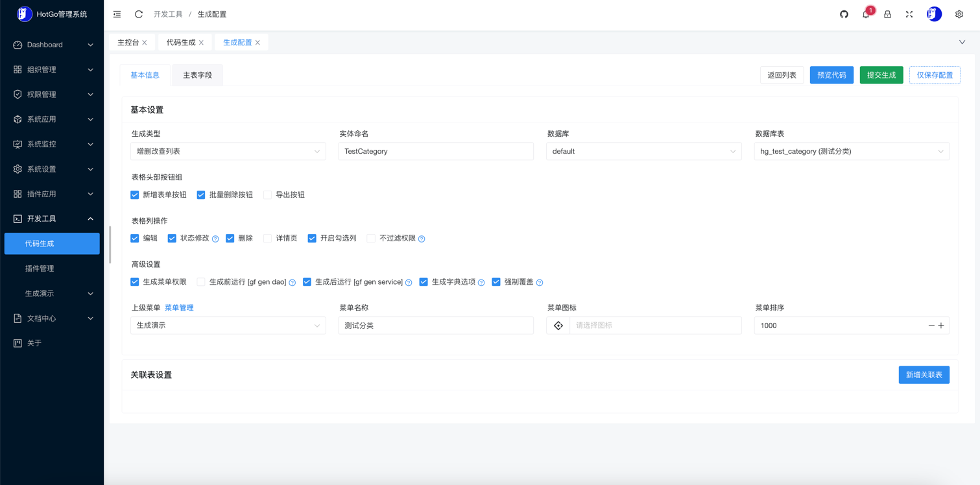This screenshot has width=980, height=485.
Task: Collapse the sidebar menu icon
Action: pos(117,14)
